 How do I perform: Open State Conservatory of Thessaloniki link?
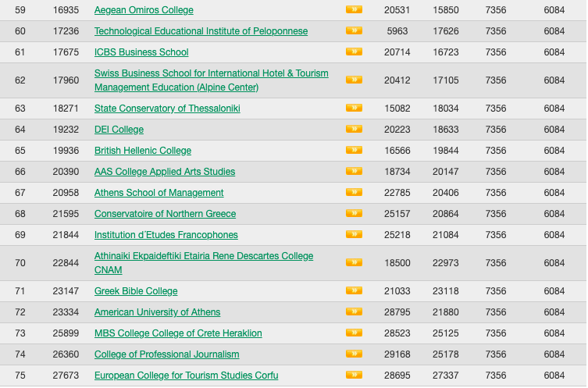tap(167, 109)
